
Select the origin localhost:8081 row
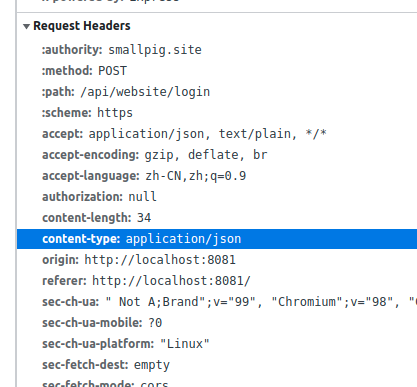coord(217,260)
